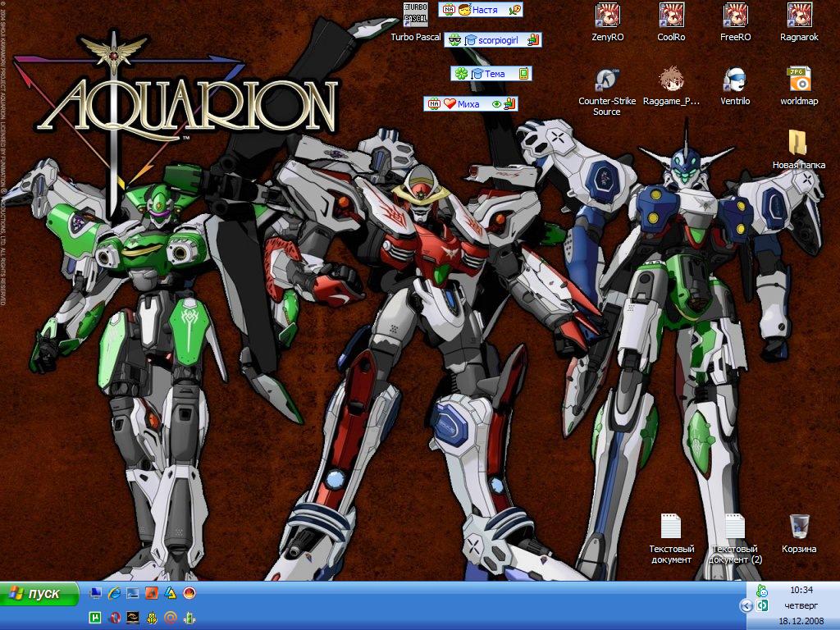
Task: Click the taskbar clock showing 10:34
Action: (x=801, y=590)
